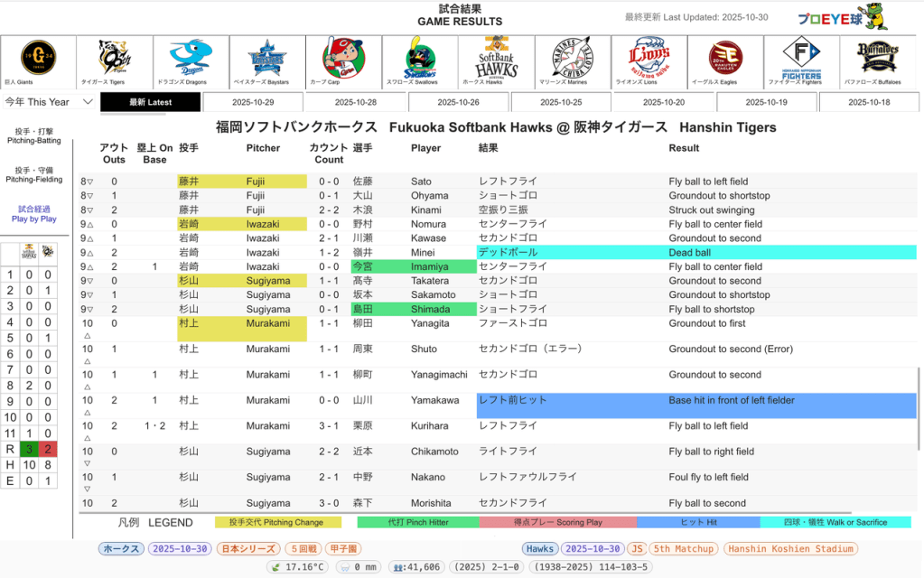924x578 pixels.
Task: Click the yellow Pitching Change legend swatch
Action: pyautogui.click(x=278, y=522)
